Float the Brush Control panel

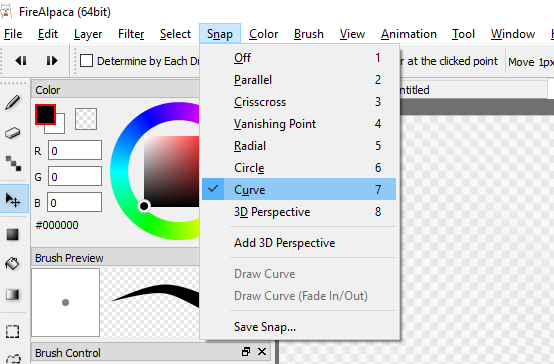click(246, 352)
